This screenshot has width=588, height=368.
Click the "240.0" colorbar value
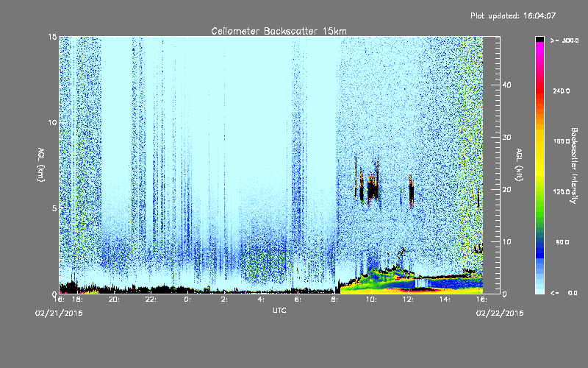tap(562, 91)
